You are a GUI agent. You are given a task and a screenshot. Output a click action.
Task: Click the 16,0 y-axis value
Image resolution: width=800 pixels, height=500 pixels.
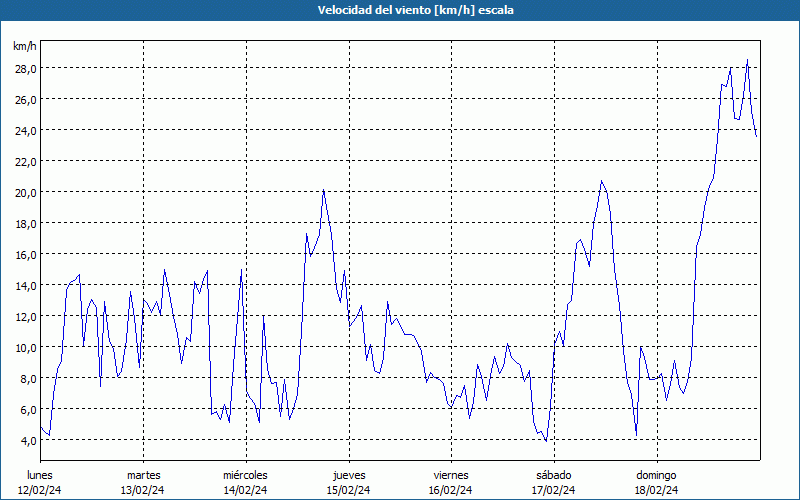[x=26, y=255]
